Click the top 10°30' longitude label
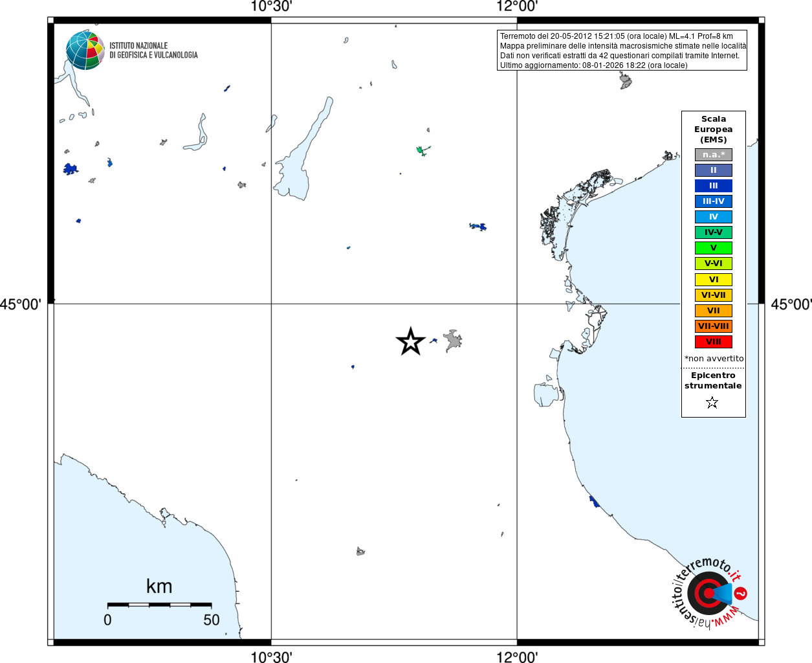Screen dimensions: 812x663 pyautogui.click(x=271, y=6)
